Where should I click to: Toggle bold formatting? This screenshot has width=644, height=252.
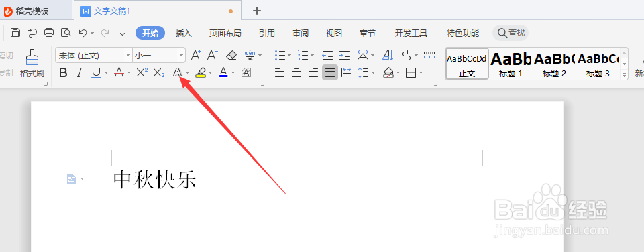(63, 72)
